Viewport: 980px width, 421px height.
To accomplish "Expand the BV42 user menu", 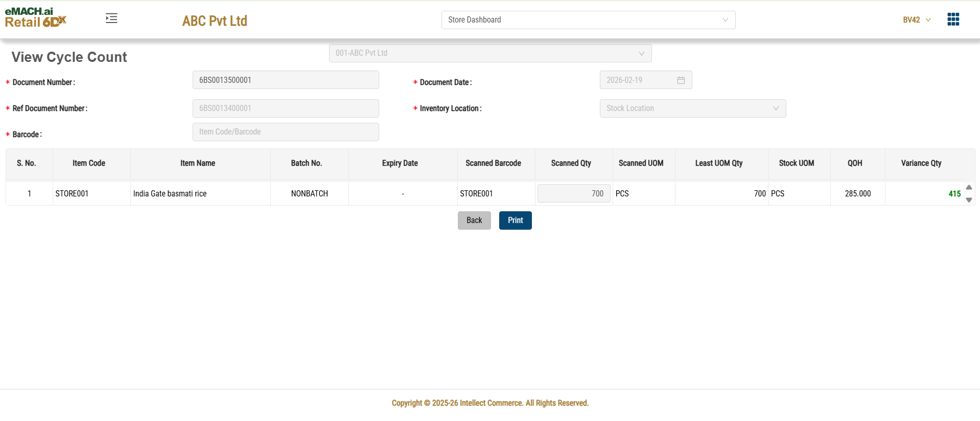I will [x=917, y=20].
